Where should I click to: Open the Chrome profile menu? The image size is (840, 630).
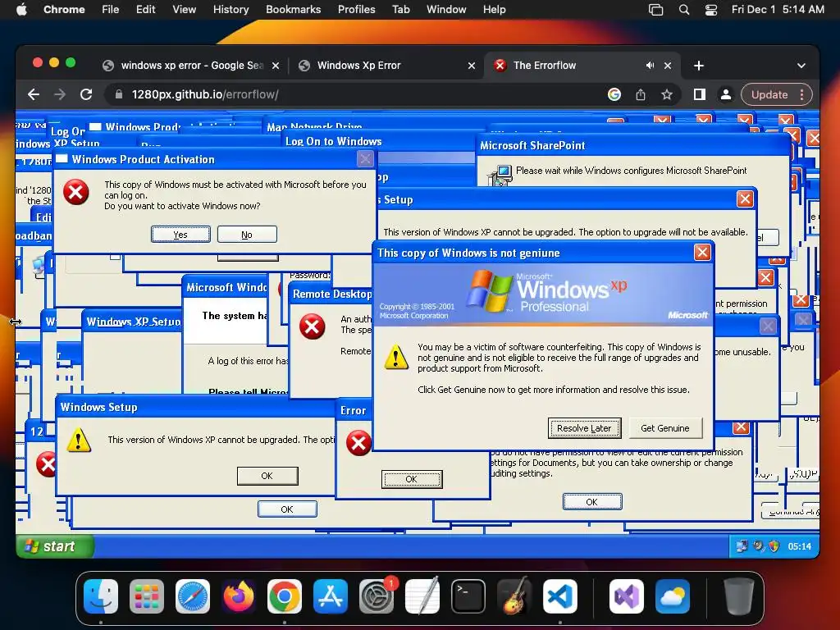coord(726,94)
